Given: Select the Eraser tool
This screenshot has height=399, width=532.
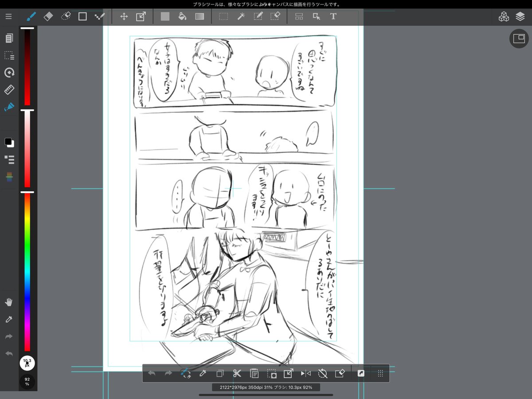Looking at the screenshot, I should click(48, 17).
